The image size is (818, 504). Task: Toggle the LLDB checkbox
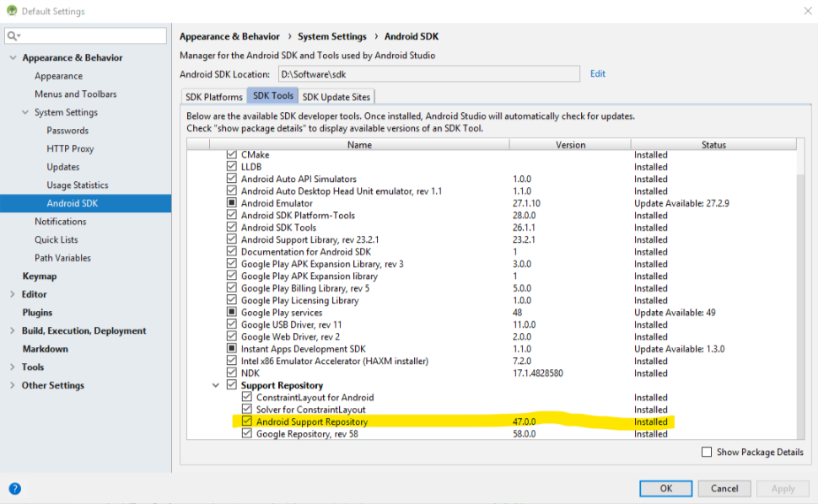(x=232, y=166)
